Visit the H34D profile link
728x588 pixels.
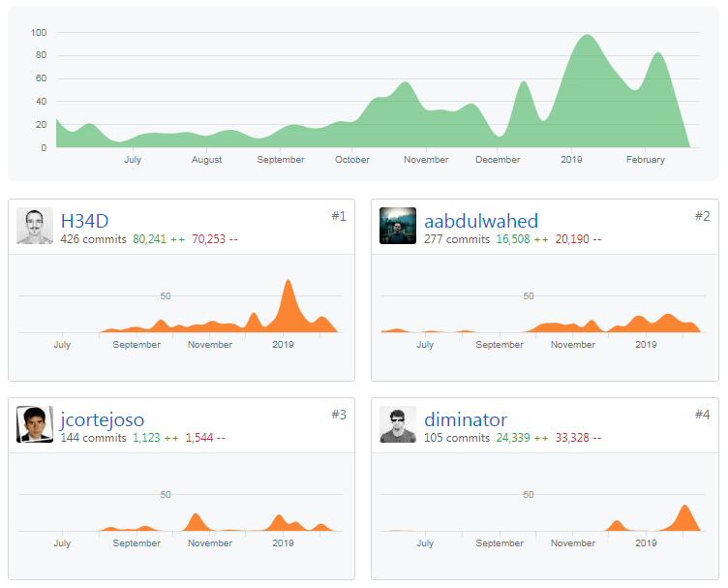[x=84, y=221]
